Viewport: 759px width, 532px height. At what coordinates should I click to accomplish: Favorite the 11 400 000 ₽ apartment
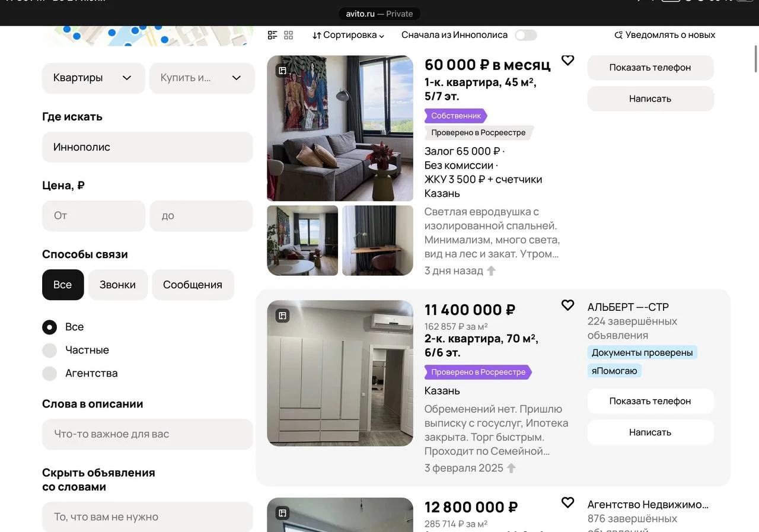point(567,305)
